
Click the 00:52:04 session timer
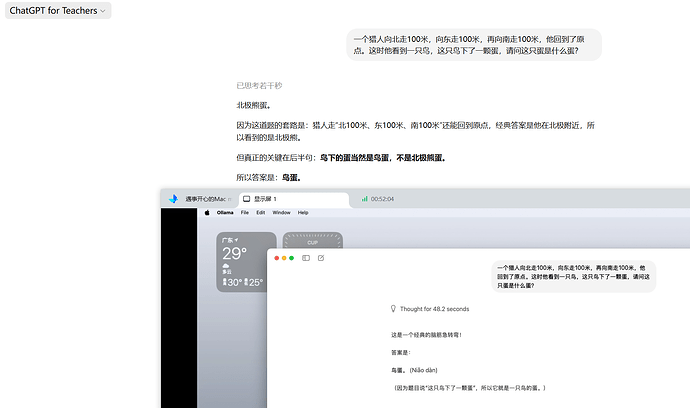tap(382, 199)
